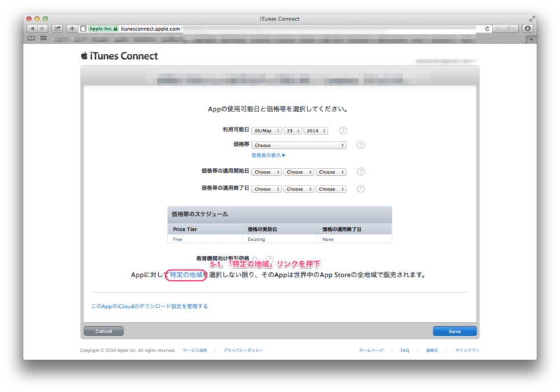Open help icon next to 価格帯 dropdown
The height and width of the screenshot is (392, 560).
tap(360, 145)
